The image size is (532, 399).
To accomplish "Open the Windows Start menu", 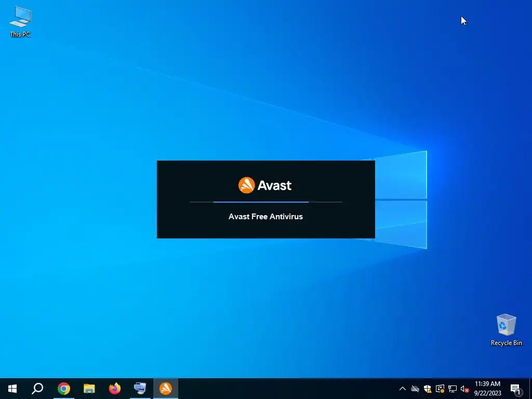I will coord(12,389).
